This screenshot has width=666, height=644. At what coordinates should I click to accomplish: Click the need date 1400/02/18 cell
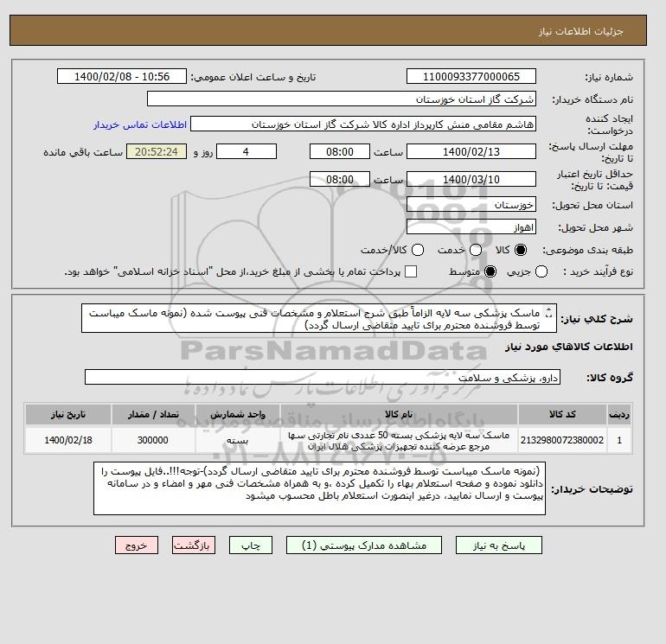(x=68, y=440)
